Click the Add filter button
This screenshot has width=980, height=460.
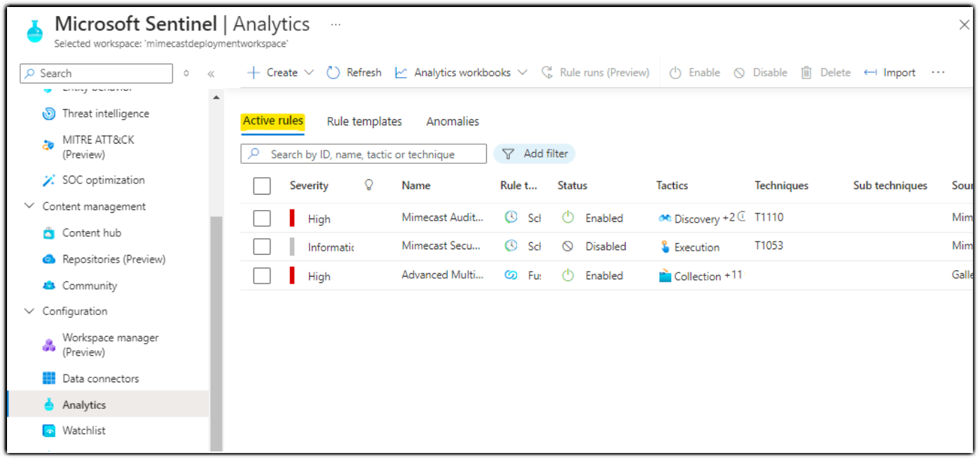[535, 154]
